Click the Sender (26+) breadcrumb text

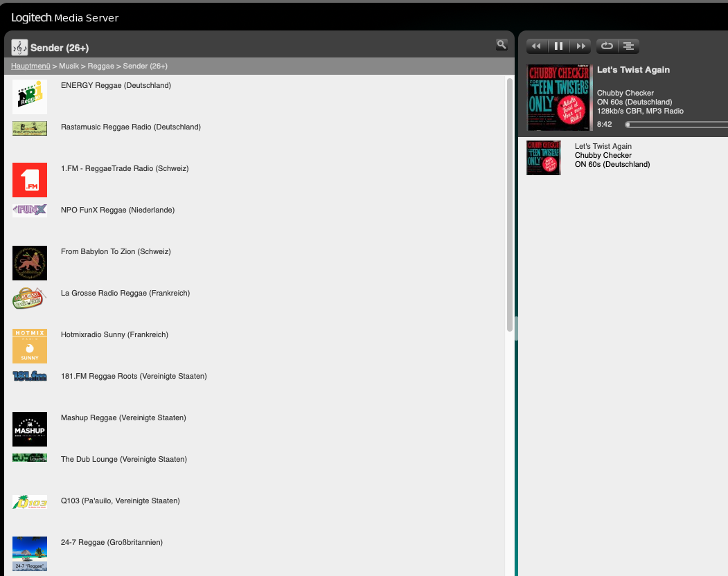click(x=145, y=66)
